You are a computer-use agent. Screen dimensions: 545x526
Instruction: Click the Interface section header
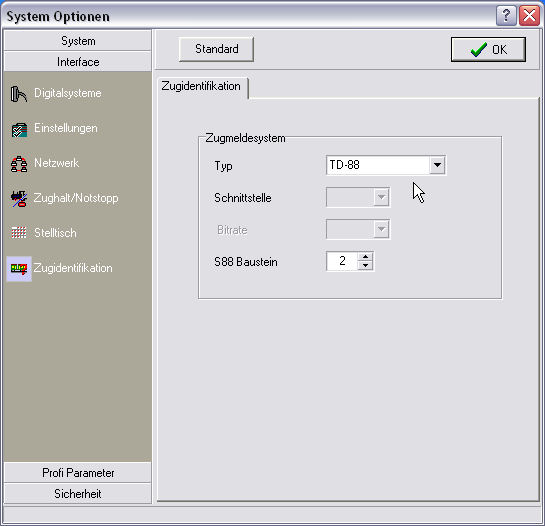pyautogui.click(x=78, y=62)
